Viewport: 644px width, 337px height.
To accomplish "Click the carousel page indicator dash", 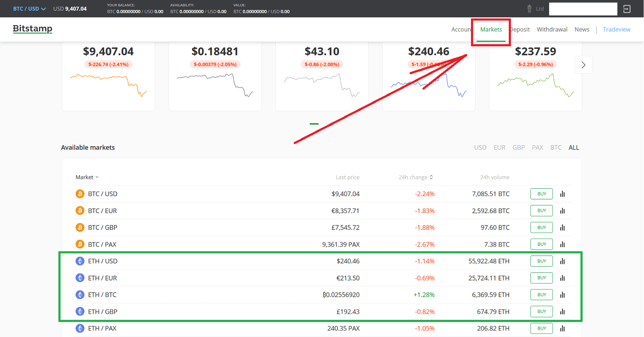I will 314,124.
